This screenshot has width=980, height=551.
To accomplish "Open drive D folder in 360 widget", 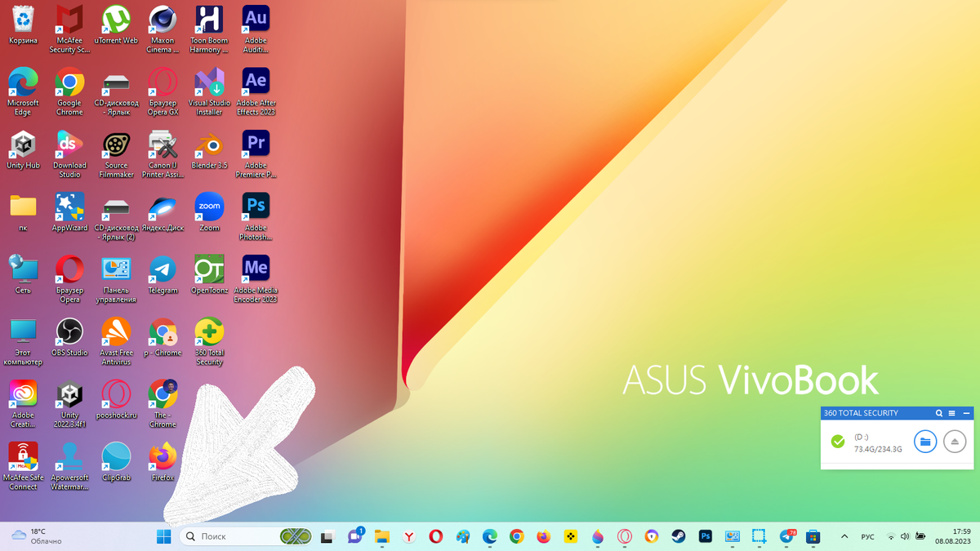I will [924, 442].
